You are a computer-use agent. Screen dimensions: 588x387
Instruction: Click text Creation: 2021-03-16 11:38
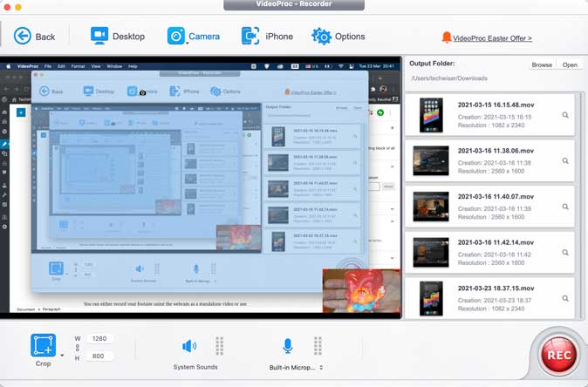click(495, 163)
